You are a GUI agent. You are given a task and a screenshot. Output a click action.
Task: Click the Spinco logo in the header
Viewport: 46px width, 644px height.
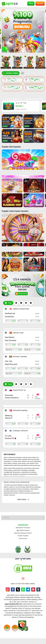coord(10,4)
